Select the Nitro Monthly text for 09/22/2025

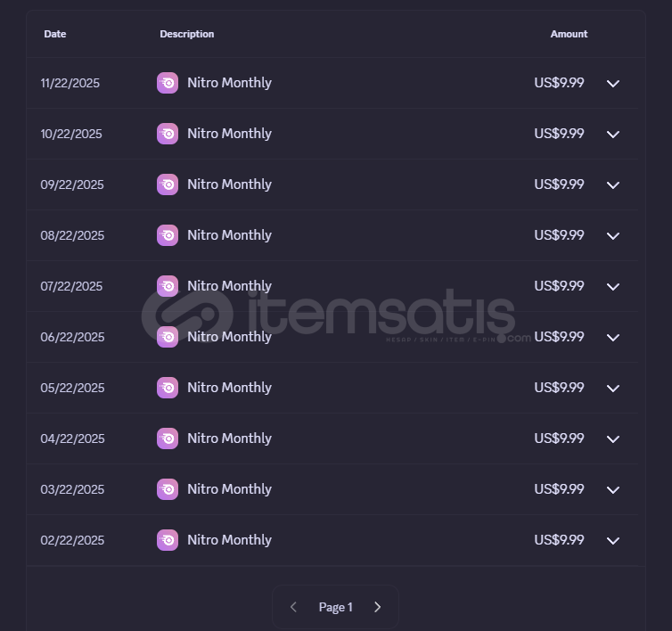[229, 184]
